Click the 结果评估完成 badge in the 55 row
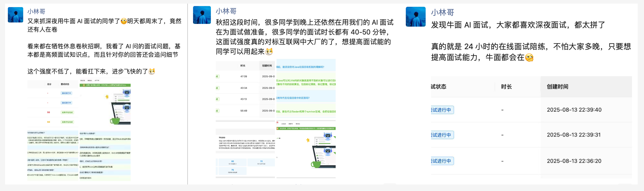Viewport: 644px width, 191px height. 67,112
